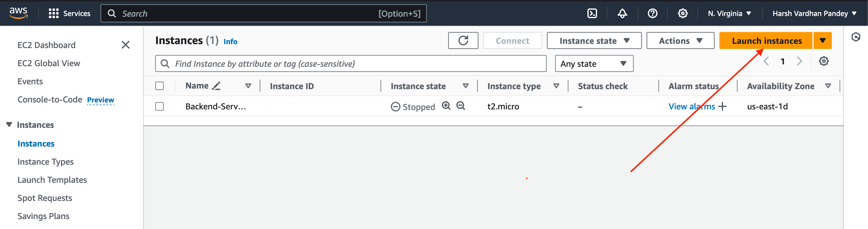Select all instances header checkbox
868x229 pixels.
159,86
